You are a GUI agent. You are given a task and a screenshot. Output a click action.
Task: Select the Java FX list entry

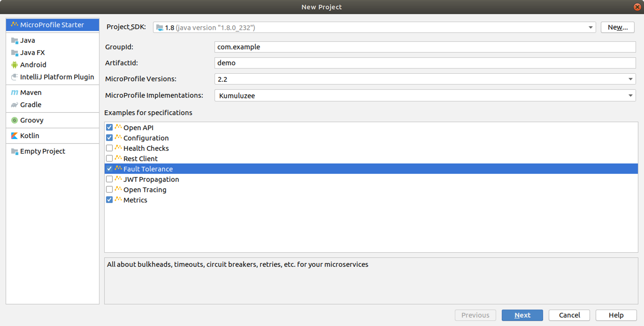(x=53, y=53)
